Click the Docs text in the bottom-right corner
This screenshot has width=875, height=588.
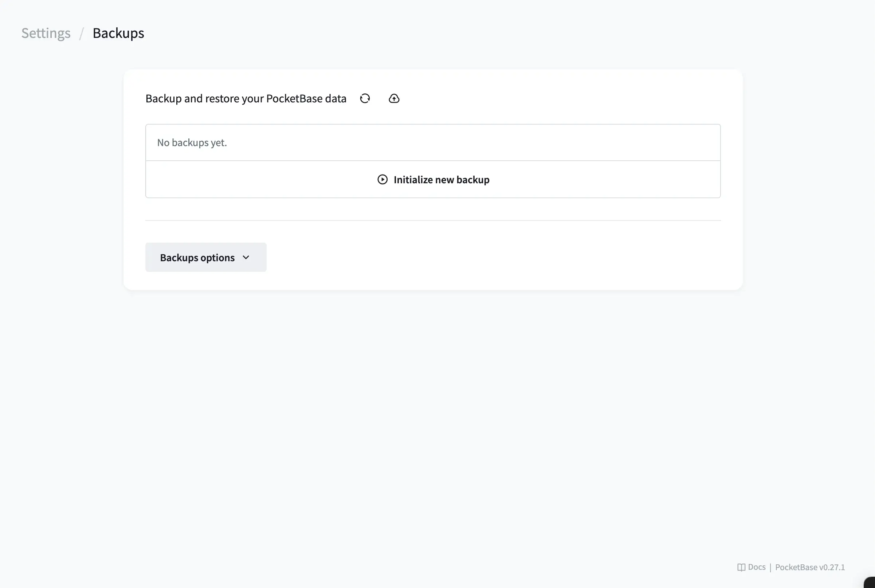pyautogui.click(x=757, y=567)
